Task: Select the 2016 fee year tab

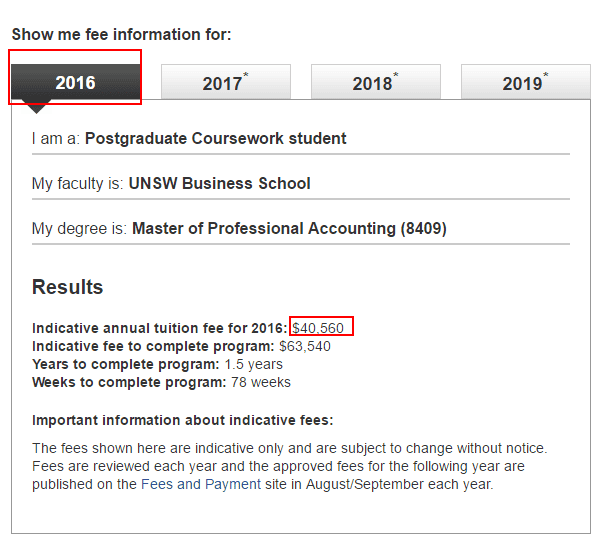Action: [x=76, y=82]
